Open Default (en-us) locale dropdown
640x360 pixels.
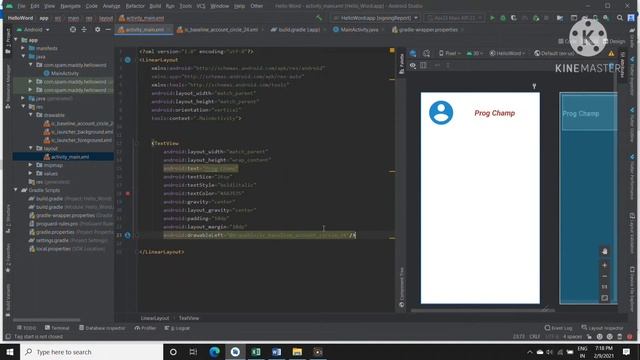[555, 53]
